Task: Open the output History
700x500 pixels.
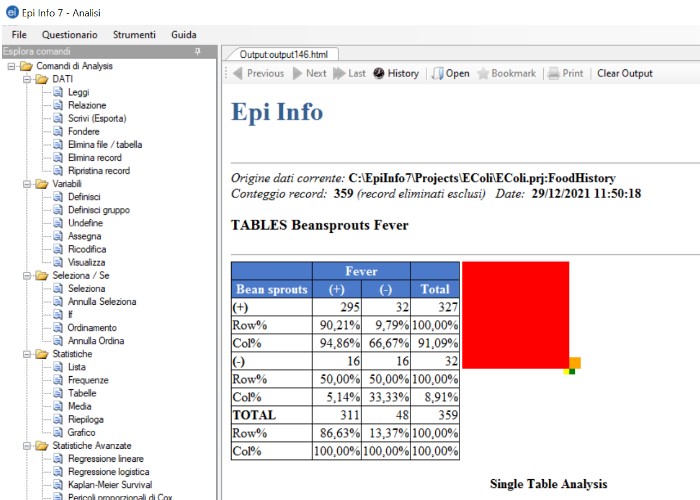Action: (396, 73)
